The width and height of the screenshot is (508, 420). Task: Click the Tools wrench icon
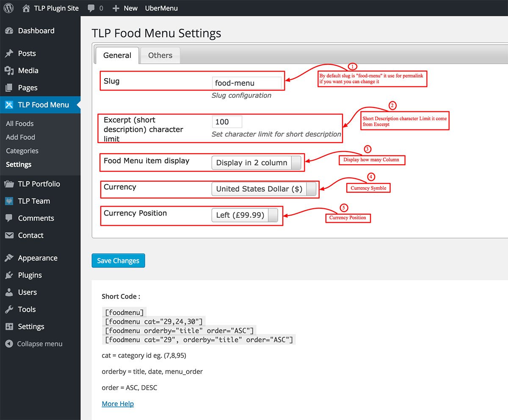(x=9, y=309)
